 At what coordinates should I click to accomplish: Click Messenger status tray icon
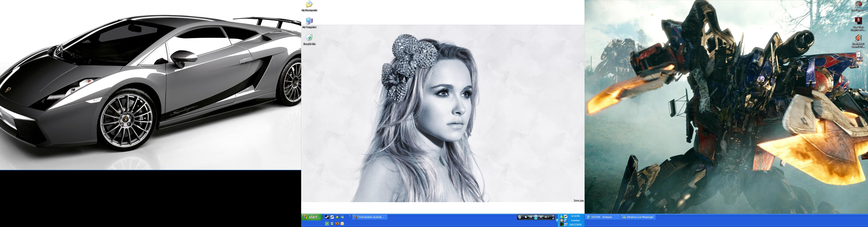coord(562,217)
